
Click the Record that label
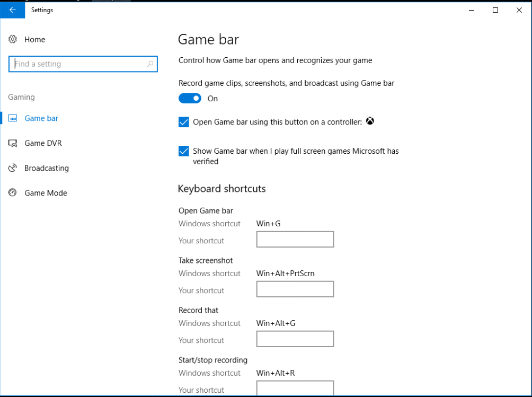199,310
